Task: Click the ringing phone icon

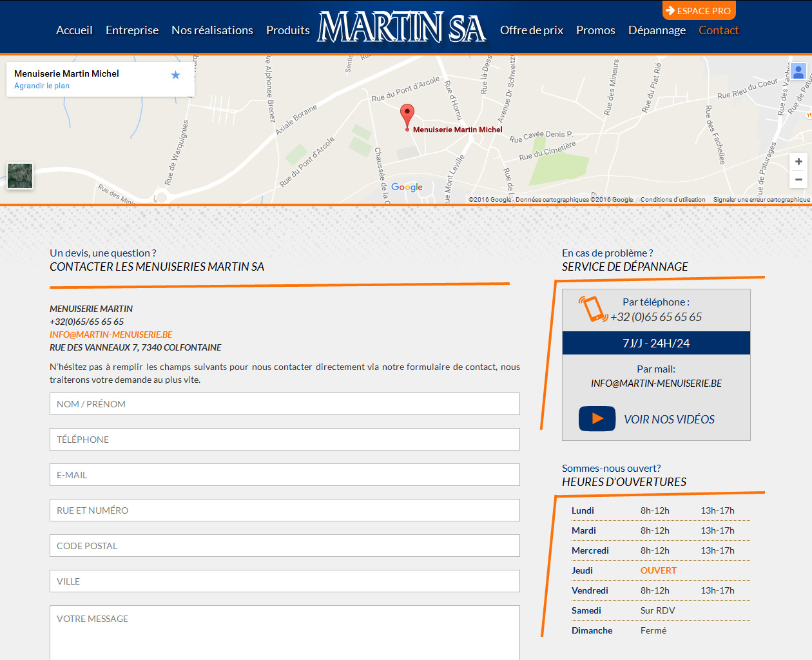Action: (x=593, y=309)
